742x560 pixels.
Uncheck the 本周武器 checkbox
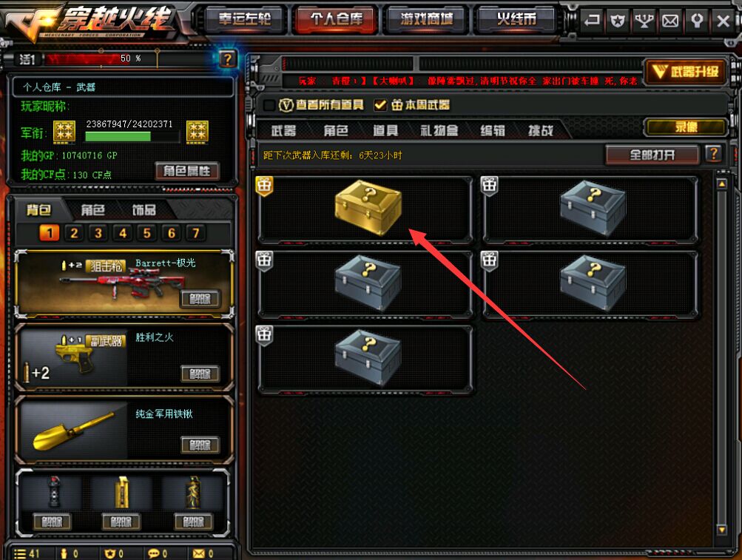(x=380, y=105)
